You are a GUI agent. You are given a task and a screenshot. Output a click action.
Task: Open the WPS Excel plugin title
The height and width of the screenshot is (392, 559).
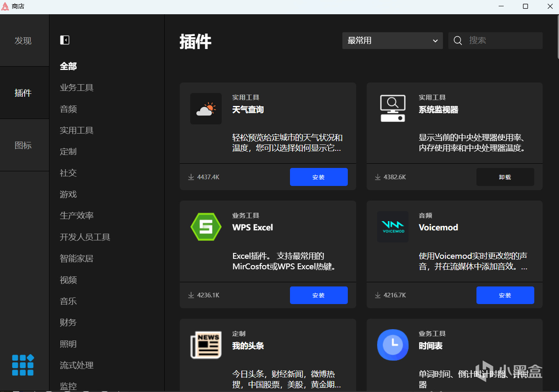pos(253,227)
